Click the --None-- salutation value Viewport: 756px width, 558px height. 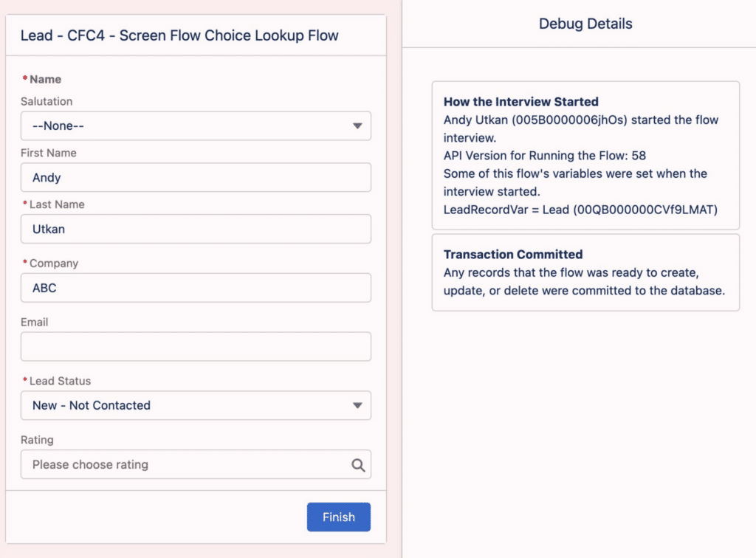point(58,125)
